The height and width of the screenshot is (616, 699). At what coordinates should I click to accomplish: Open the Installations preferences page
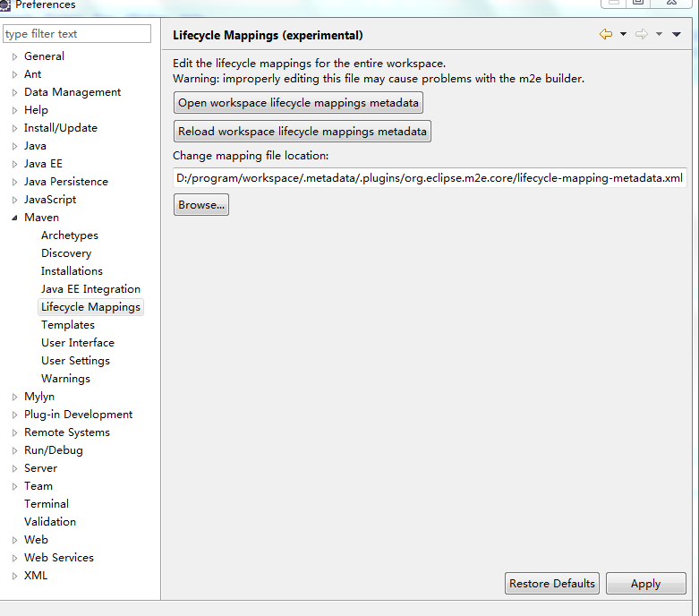click(x=72, y=271)
